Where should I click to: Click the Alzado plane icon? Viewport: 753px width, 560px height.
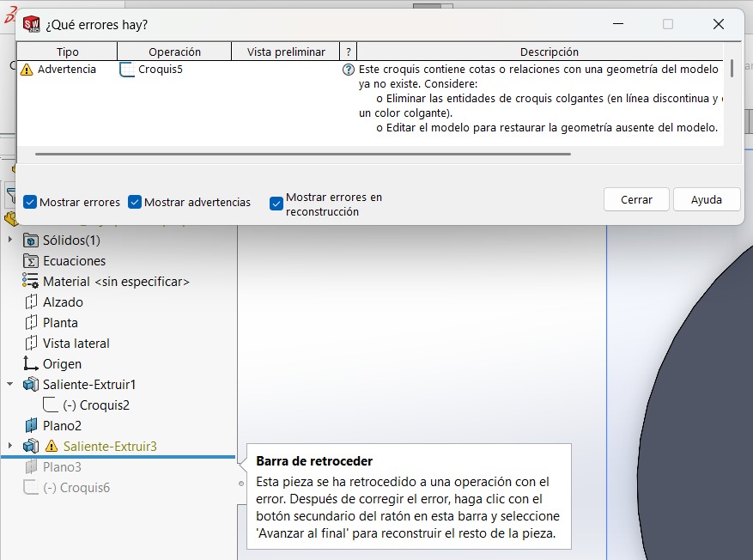31,301
